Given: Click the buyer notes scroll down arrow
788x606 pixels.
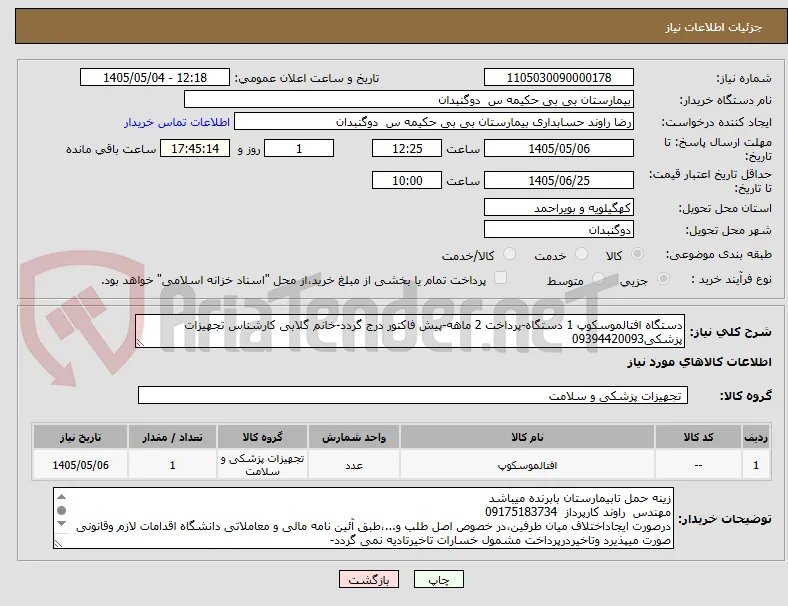Looking at the screenshot, I should [x=61, y=524].
